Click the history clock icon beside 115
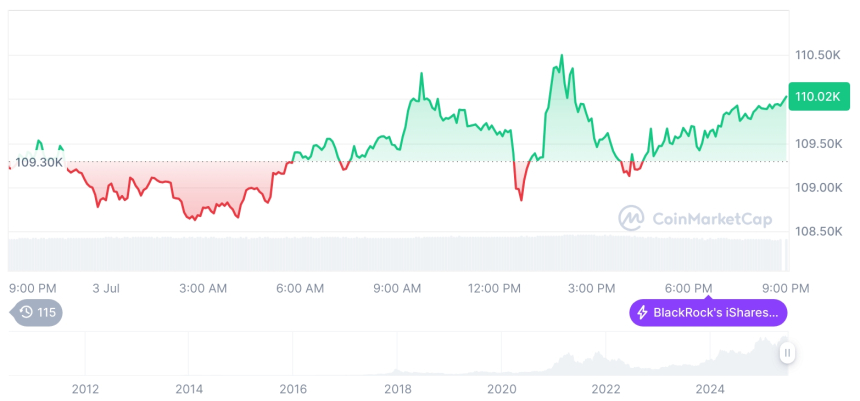 pyautogui.click(x=24, y=313)
